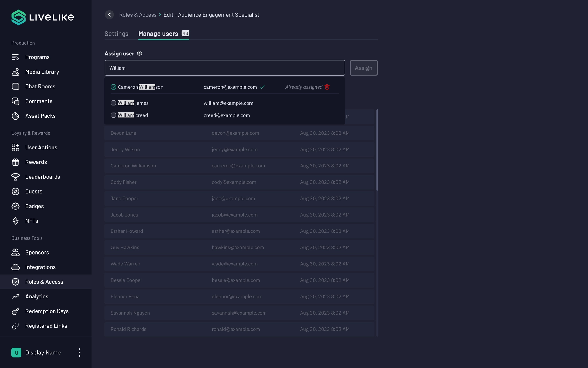Image resolution: width=588 pixels, height=368 pixels.
Task: Select the Asset Packs icon
Action: (x=16, y=116)
